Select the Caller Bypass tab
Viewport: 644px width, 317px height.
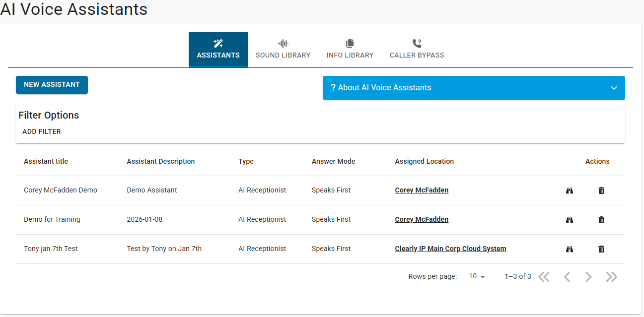[x=417, y=49]
